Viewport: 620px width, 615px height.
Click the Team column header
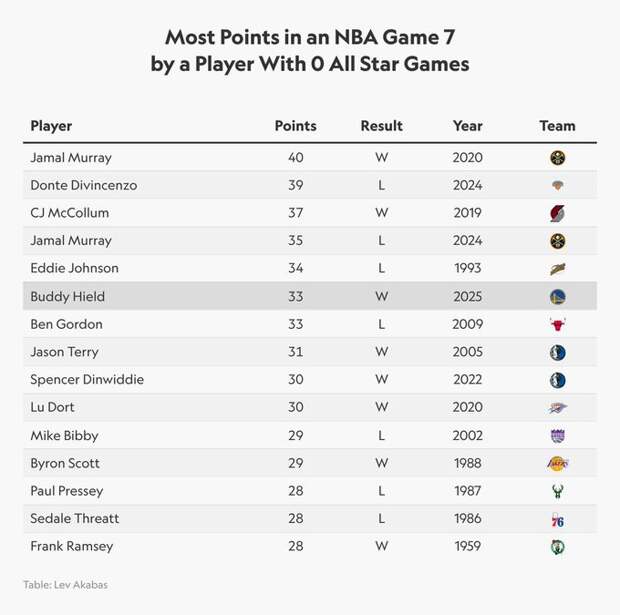coord(558,126)
